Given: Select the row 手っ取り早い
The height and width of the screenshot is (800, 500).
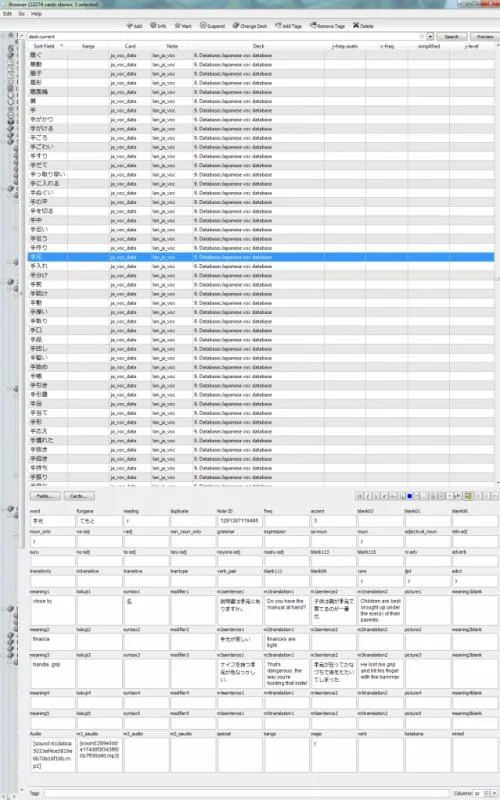Looking at the screenshot, I should pos(261,174).
